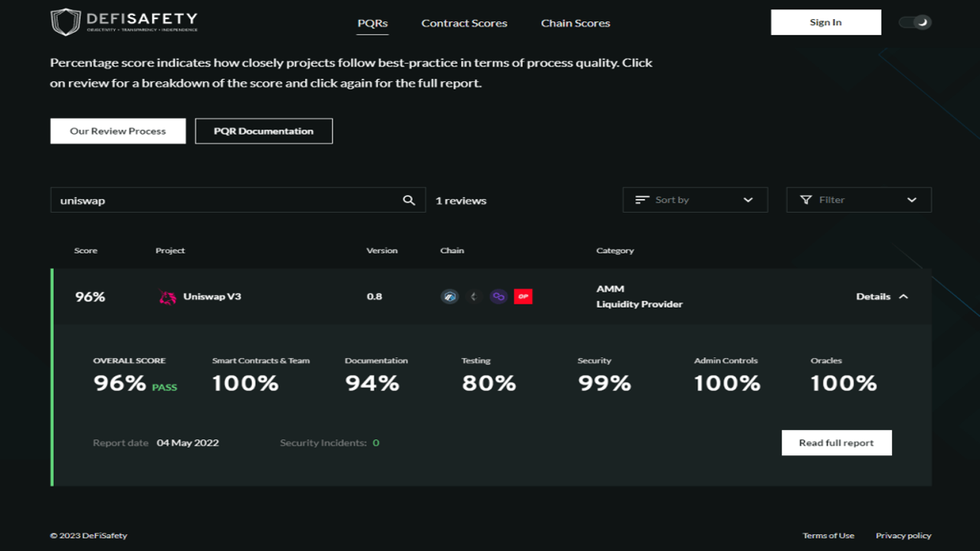Click the version value 0.8
The image size is (980, 551).
click(x=374, y=296)
